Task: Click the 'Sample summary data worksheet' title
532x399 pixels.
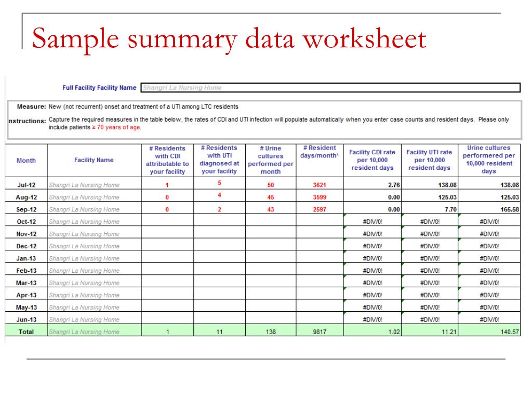Action: 229,39
